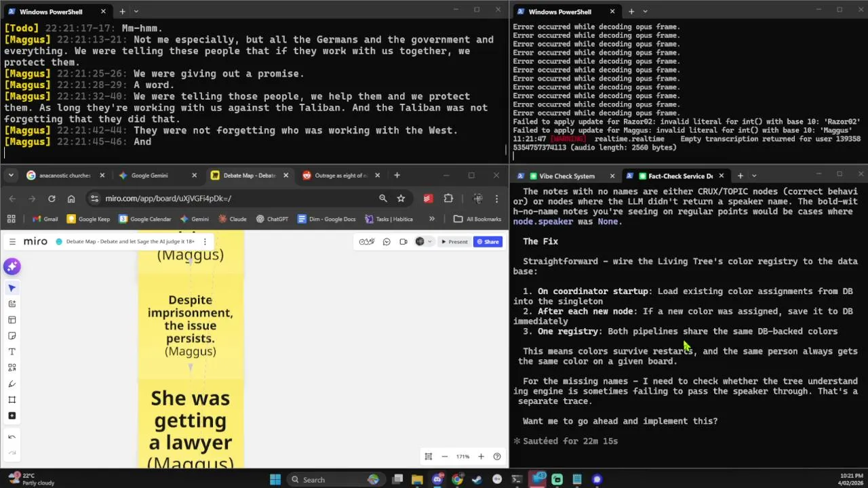
Task: Open left PowerShell new-tab dropdown arrow
Action: (x=136, y=12)
